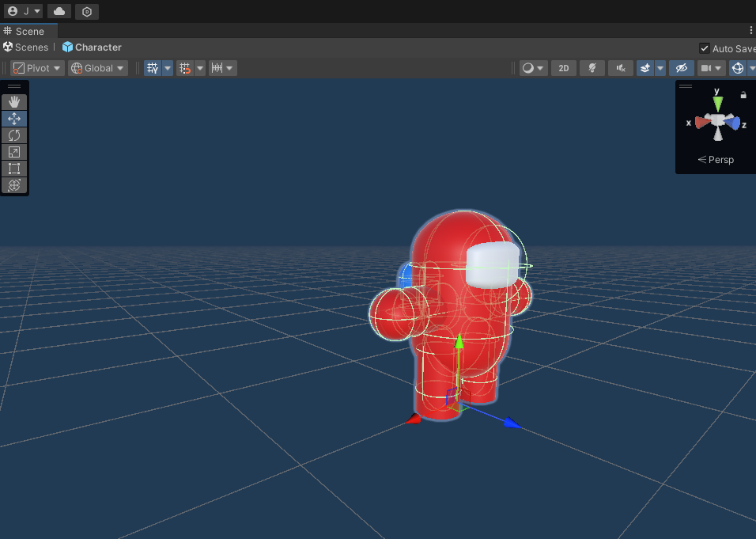Click the green Y move arrow on character
The height and width of the screenshot is (539, 756).
click(459, 341)
